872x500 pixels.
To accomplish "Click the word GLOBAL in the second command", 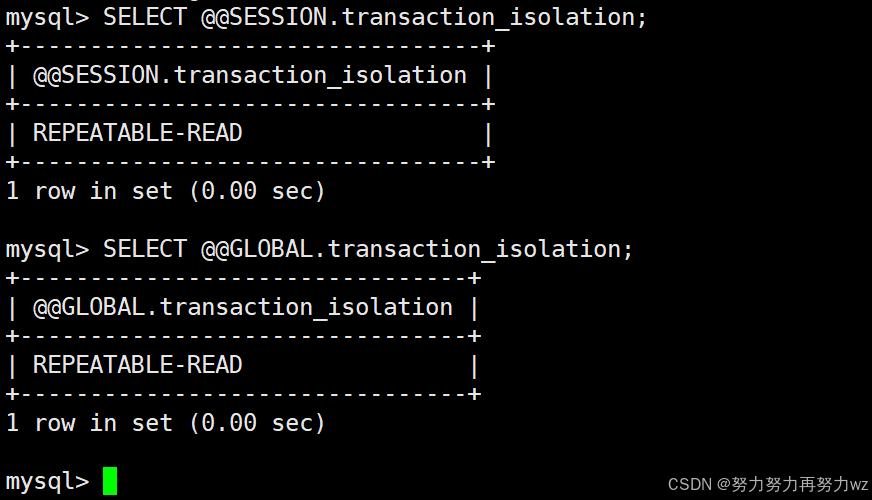I will [x=271, y=249].
